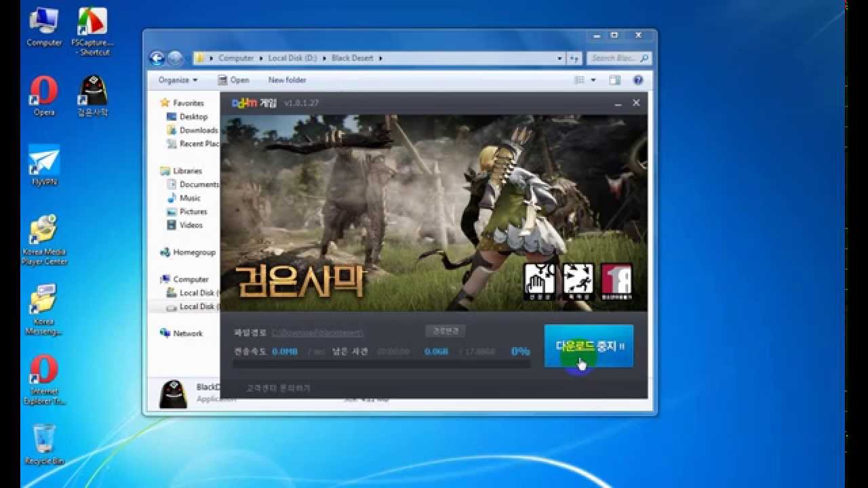The height and width of the screenshot is (488, 868).
Task: Select Documents library
Action: pyautogui.click(x=193, y=184)
